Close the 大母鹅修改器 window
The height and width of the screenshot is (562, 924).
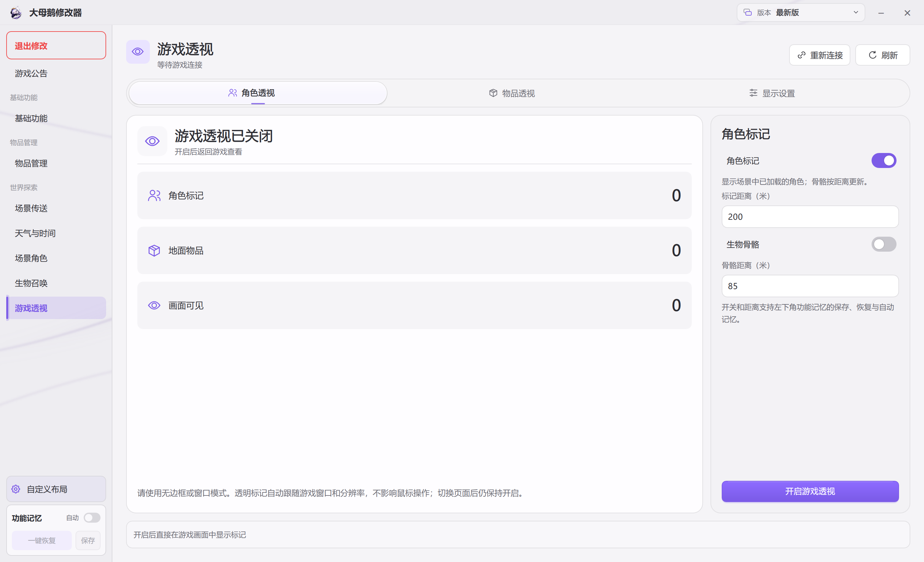coord(907,13)
